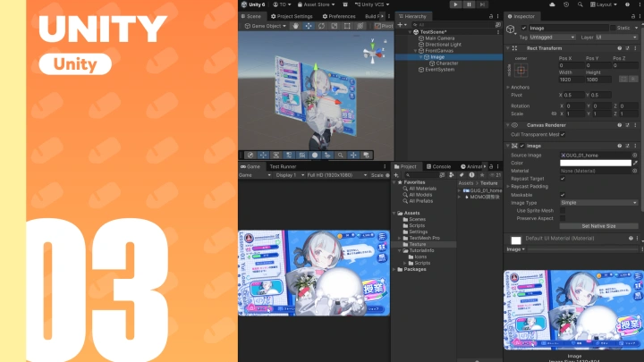Select the Rect tool
Screen dimensions: 644x362
point(347,26)
